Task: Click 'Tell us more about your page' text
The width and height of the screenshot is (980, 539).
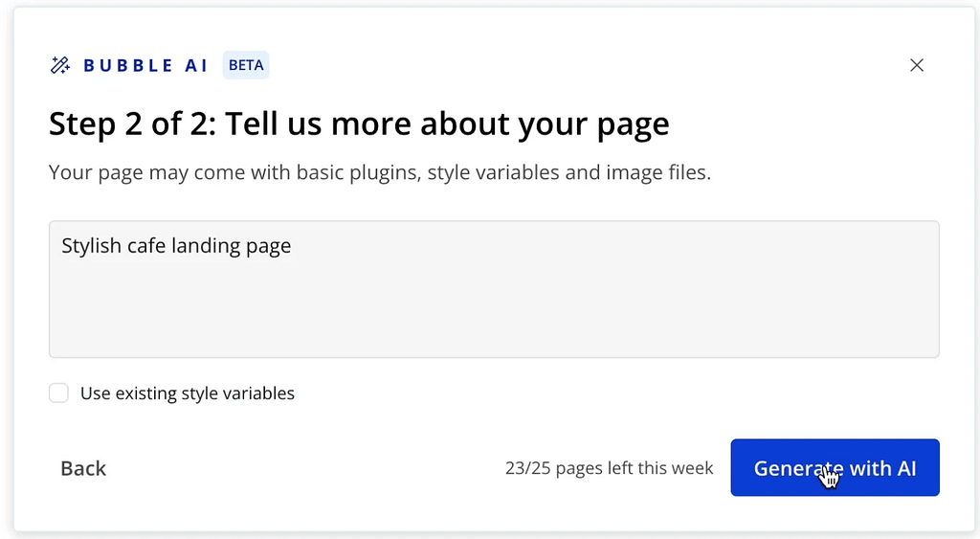Action: [446, 124]
